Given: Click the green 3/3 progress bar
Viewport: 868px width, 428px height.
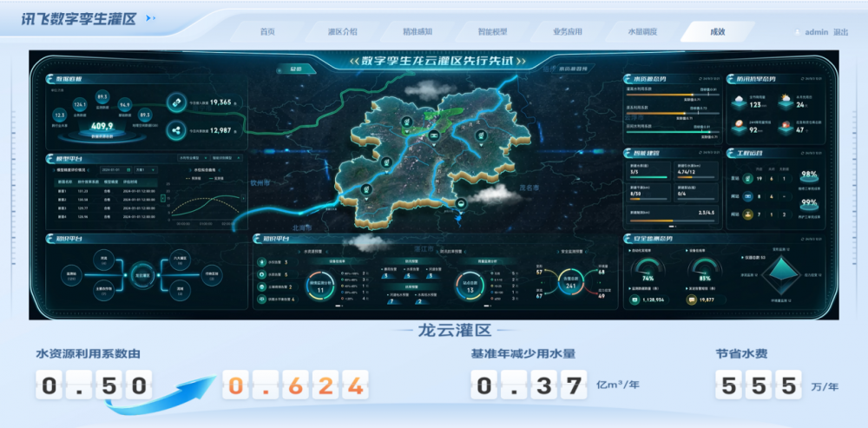Looking at the screenshot, I should pyautogui.click(x=647, y=177).
